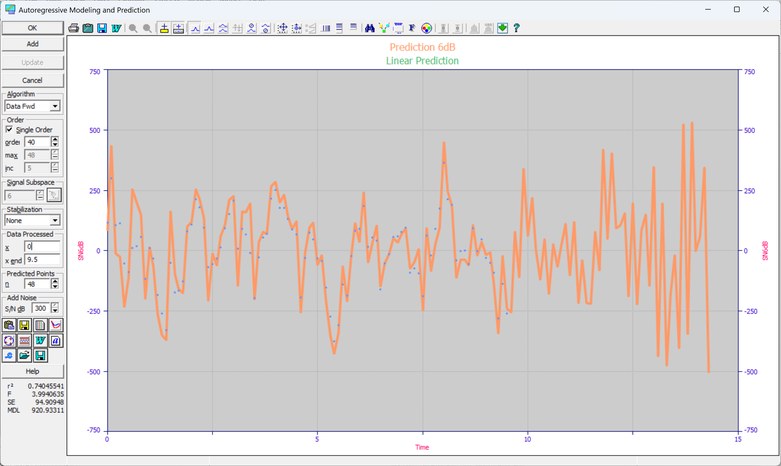Click the S/N dB field showing 300
Image resolution: width=781 pixels, height=466 pixels.
pyautogui.click(x=41, y=308)
